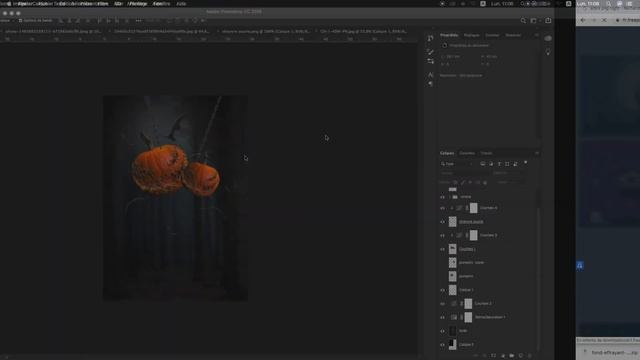Open the Affichage menu
This screenshot has width=640, height=360.
click(138, 4)
